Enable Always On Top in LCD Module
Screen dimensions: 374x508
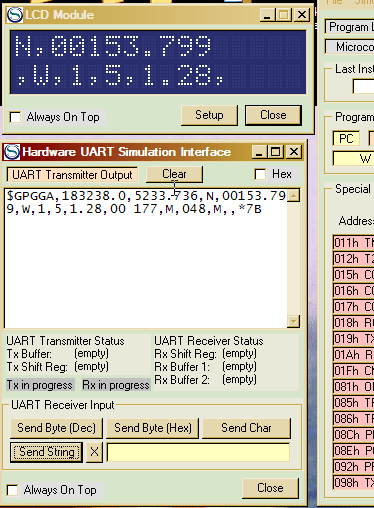[x=15, y=117]
